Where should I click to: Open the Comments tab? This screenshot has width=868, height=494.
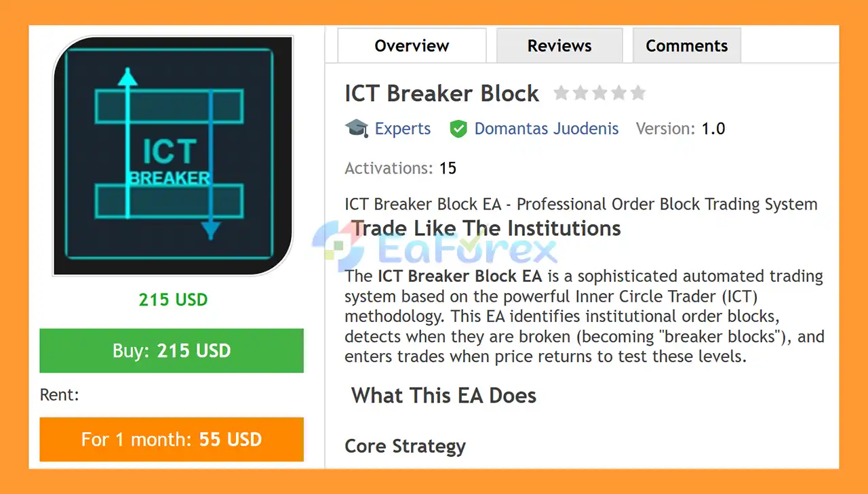click(x=687, y=45)
